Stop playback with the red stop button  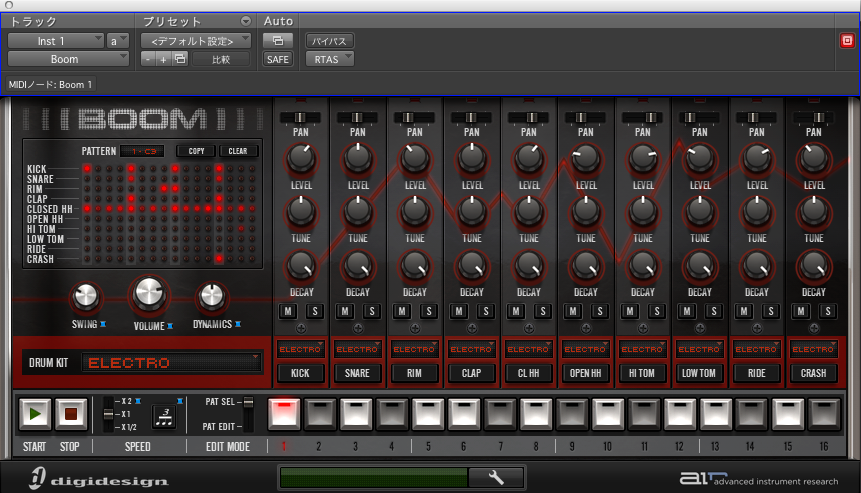(71, 414)
